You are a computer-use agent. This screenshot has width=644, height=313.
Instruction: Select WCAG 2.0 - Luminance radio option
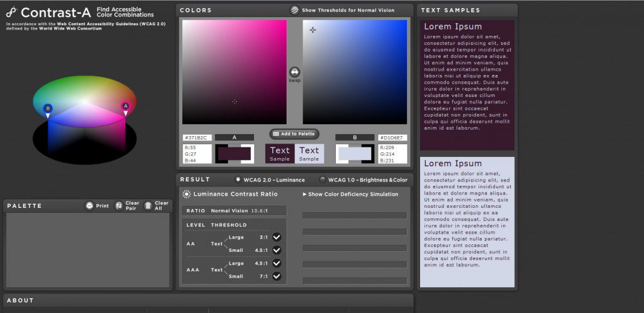[238, 179]
